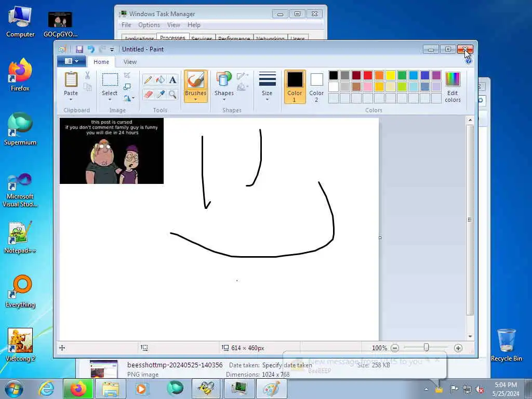This screenshot has width=532, height=399.
Task: Select the Fill with color bucket tool
Action: [x=161, y=79]
